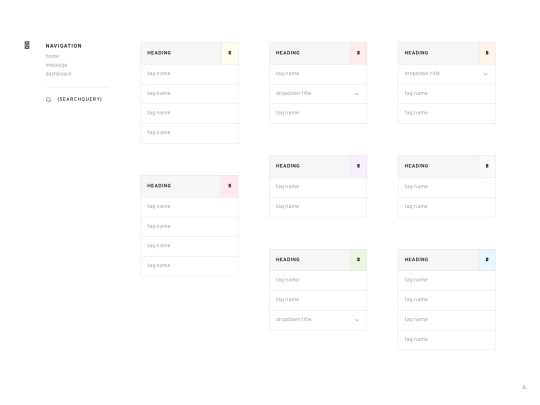Open the dashboard navigation link
This screenshot has height=405, width=540.
[59, 74]
